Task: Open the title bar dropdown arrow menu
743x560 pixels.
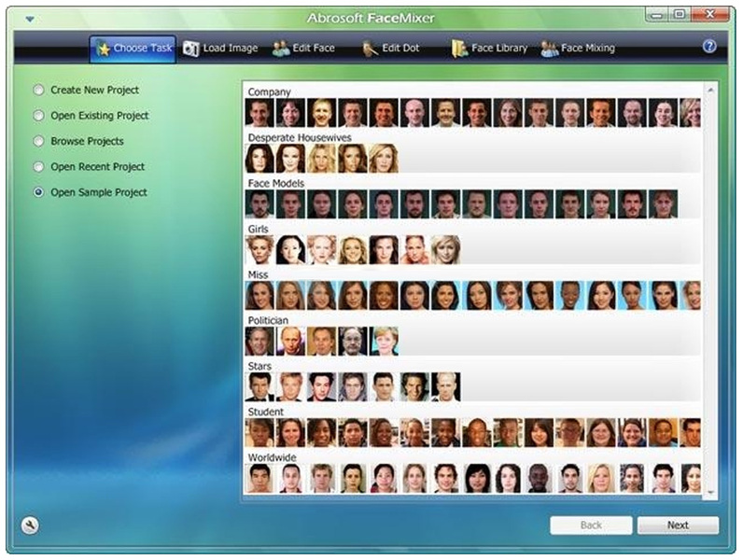Action: coord(30,20)
